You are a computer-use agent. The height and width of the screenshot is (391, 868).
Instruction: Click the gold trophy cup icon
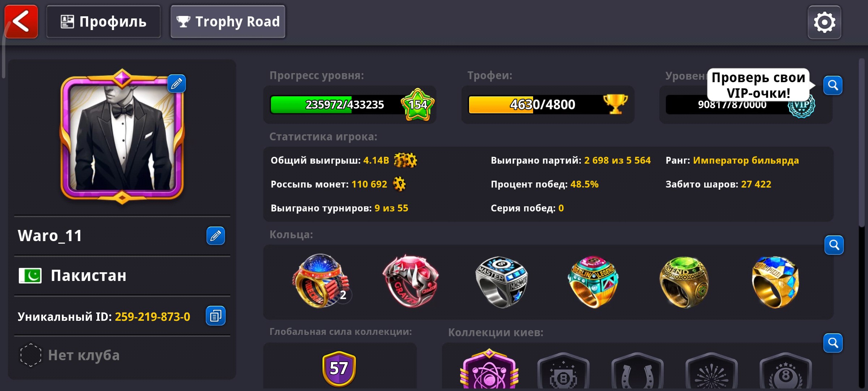615,104
